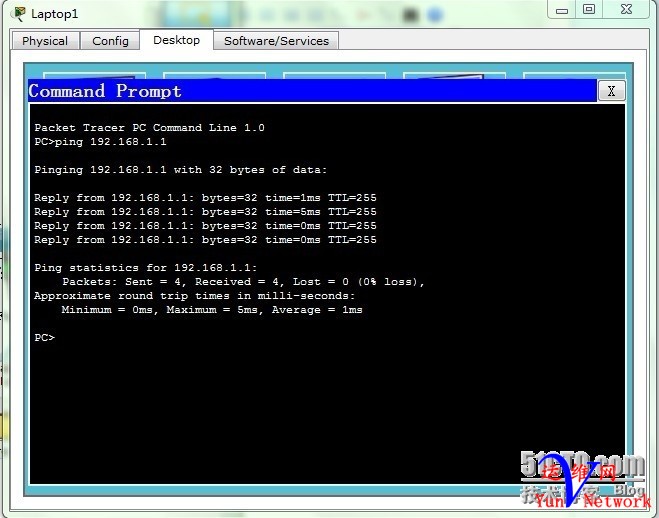Switch to the Physical tab
659x518 pixels.
point(45,41)
